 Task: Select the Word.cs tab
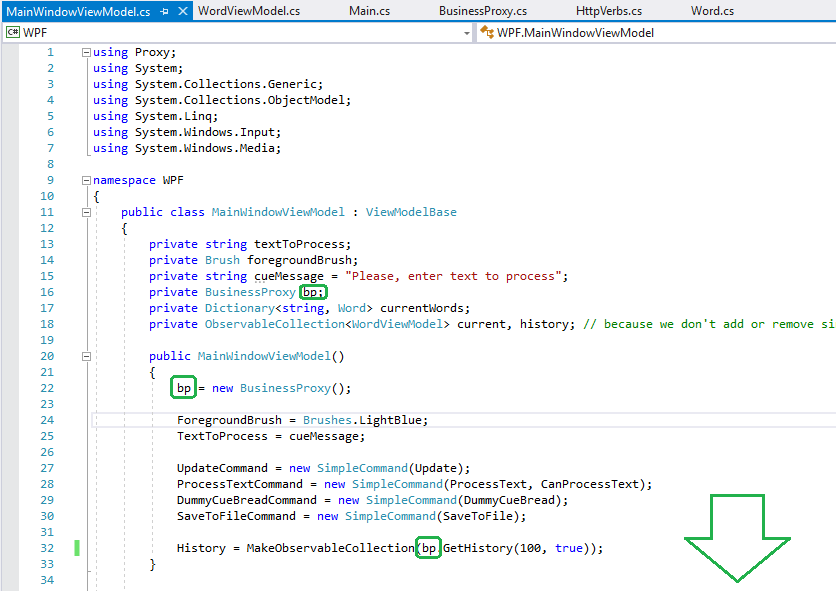[712, 11]
